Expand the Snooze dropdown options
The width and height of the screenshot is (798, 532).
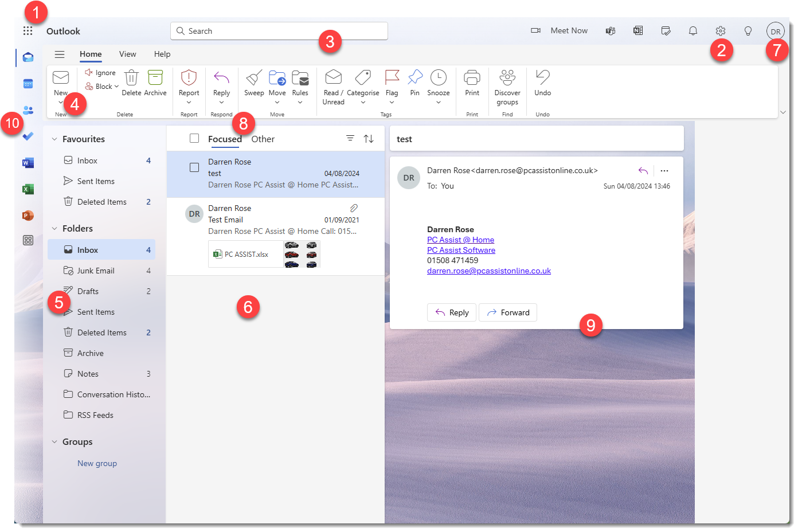pyautogui.click(x=439, y=103)
